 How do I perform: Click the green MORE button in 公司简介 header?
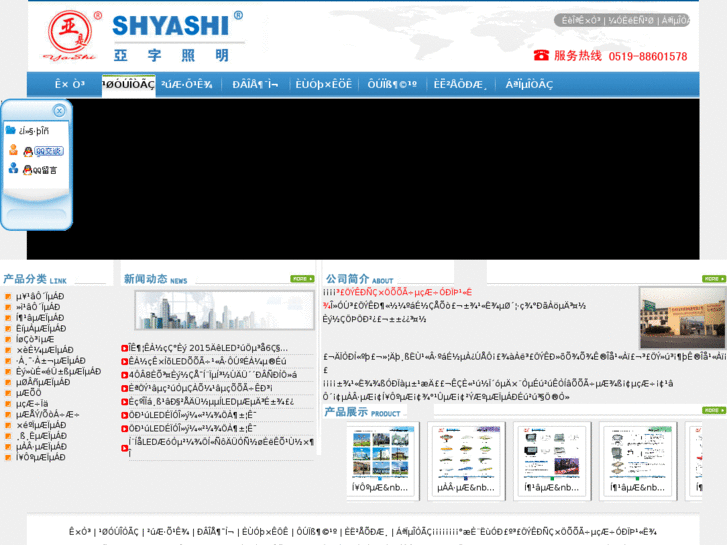click(x=714, y=279)
